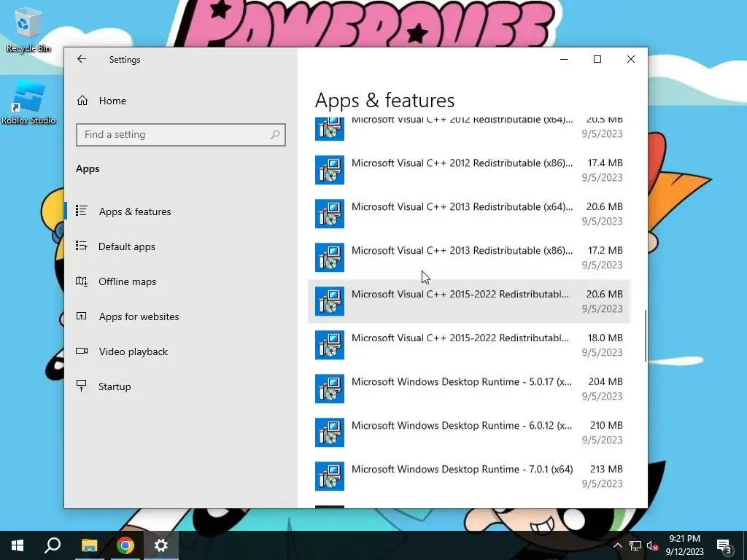Maximize the Settings window
Screen dimensions: 747x560
coord(597,60)
